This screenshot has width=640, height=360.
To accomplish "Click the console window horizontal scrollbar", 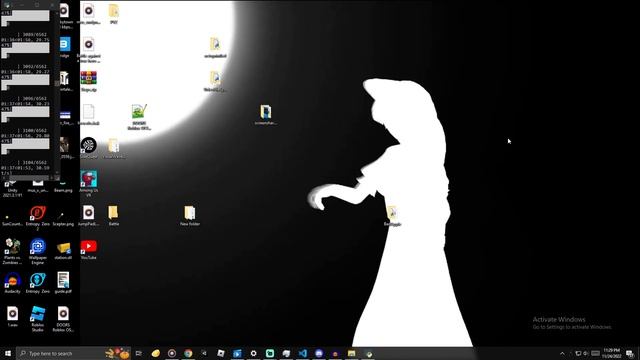I will point(28,178).
